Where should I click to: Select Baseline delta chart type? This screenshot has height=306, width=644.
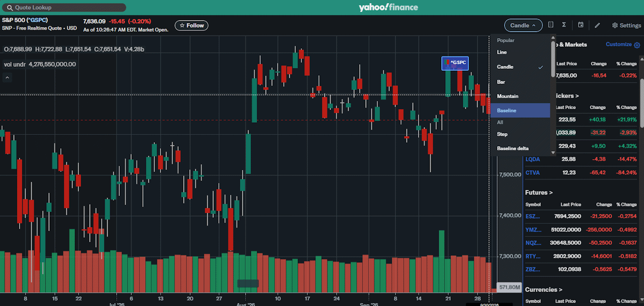[520, 148]
